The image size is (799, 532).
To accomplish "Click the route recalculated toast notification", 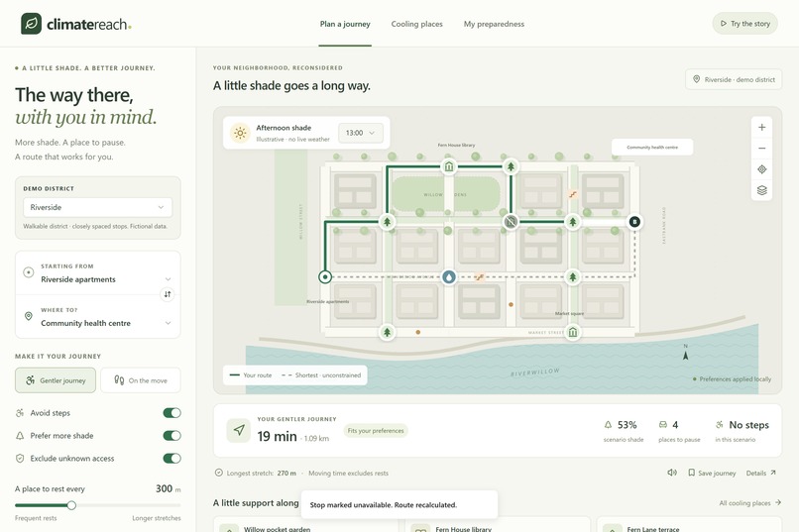I will [x=399, y=504].
